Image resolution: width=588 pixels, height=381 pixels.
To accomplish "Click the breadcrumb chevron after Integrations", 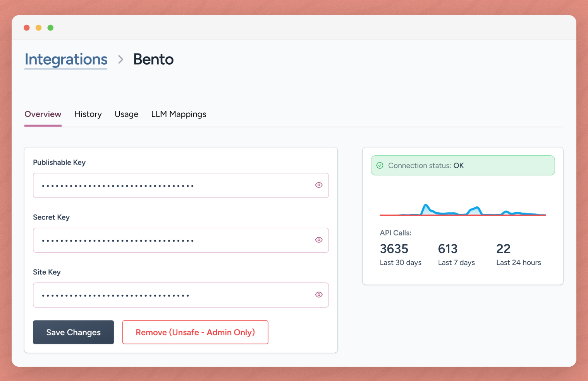I will (121, 59).
